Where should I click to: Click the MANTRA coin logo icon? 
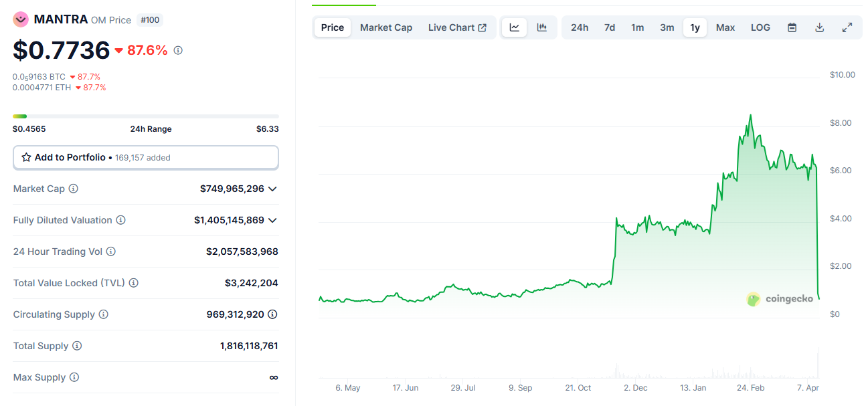21,19
